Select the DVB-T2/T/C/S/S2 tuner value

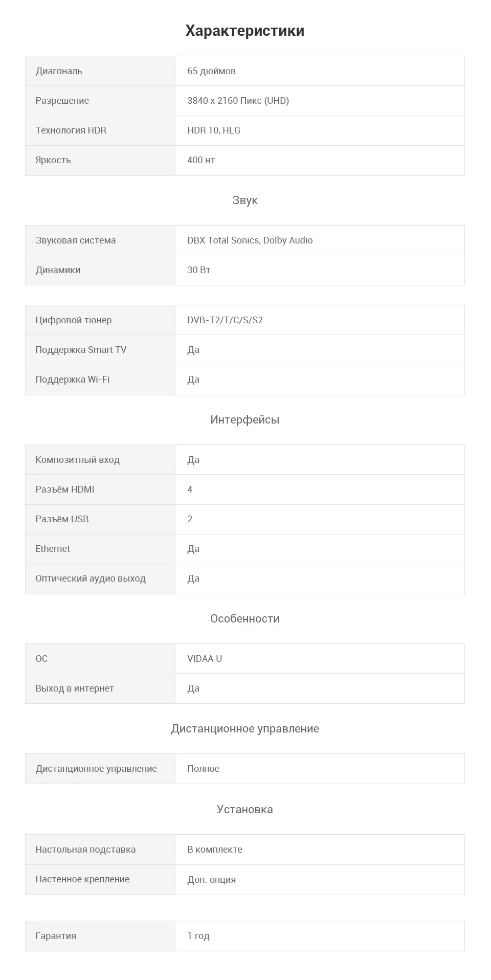(225, 320)
